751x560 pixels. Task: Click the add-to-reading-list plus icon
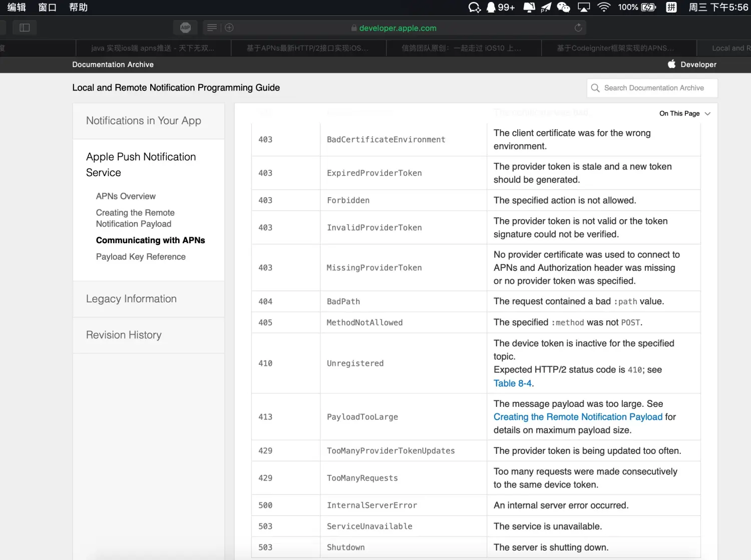click(229, 28)
